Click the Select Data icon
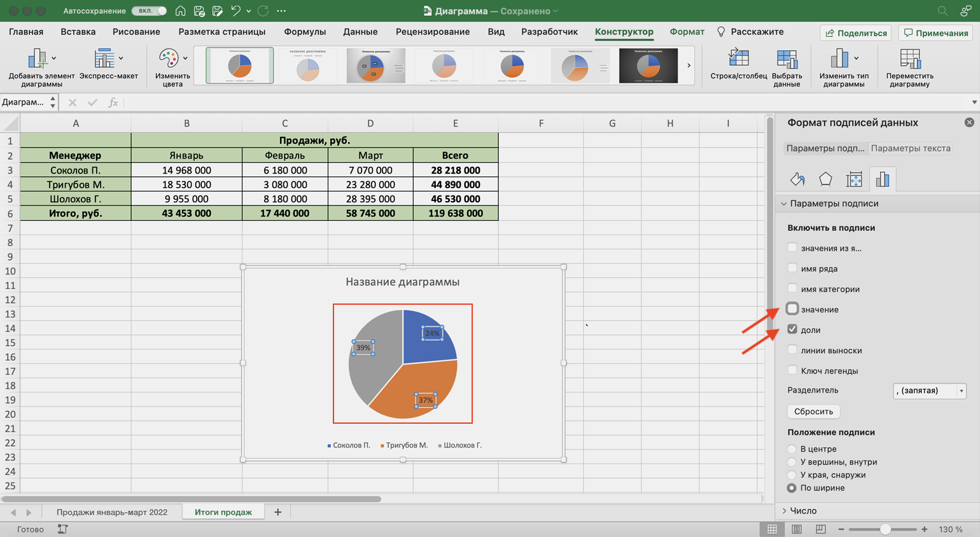The width and height of the screenshot is (980, 537). (787, 60)
